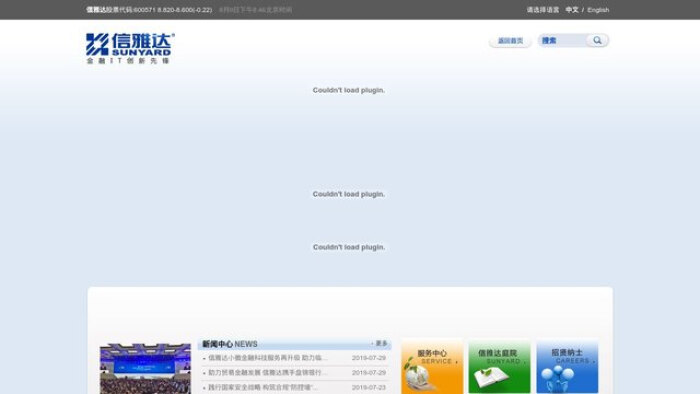Switch language to English
Screen dimensions: 700x394
click(x=598, y=10)
